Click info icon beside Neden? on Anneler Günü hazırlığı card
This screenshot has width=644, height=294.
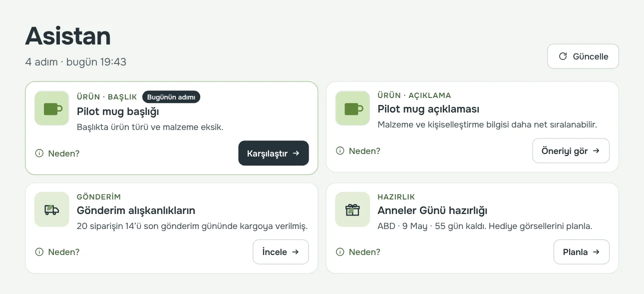tap(340, 252)
